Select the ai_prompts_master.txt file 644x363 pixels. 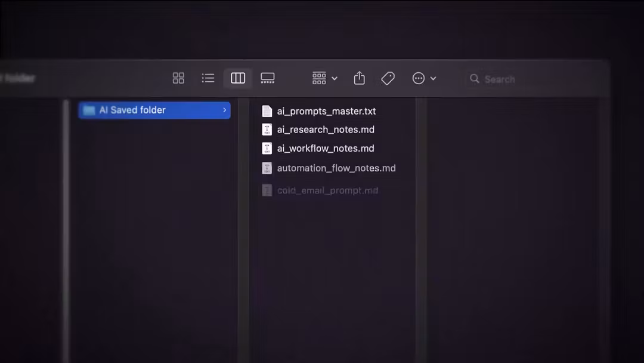coord(326,111)
